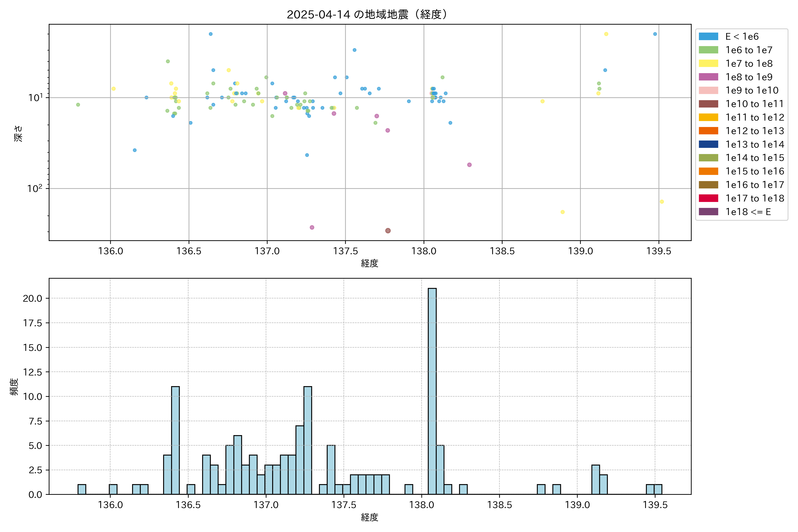Screen dimensions: 798x532
Task: Click the 頻度 y-axis label of histogram
Action: click(x=14, y=387)
